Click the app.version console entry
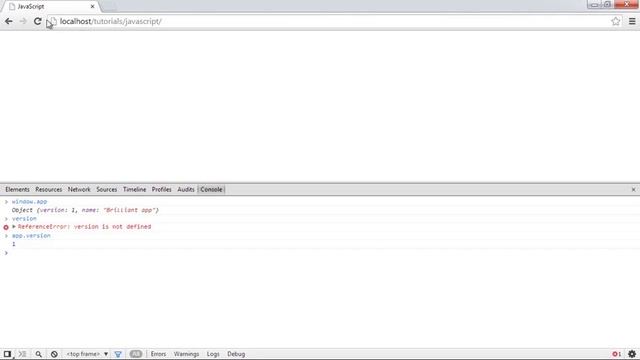This screenshot has height=360, width=640. (x=31, y=236)
